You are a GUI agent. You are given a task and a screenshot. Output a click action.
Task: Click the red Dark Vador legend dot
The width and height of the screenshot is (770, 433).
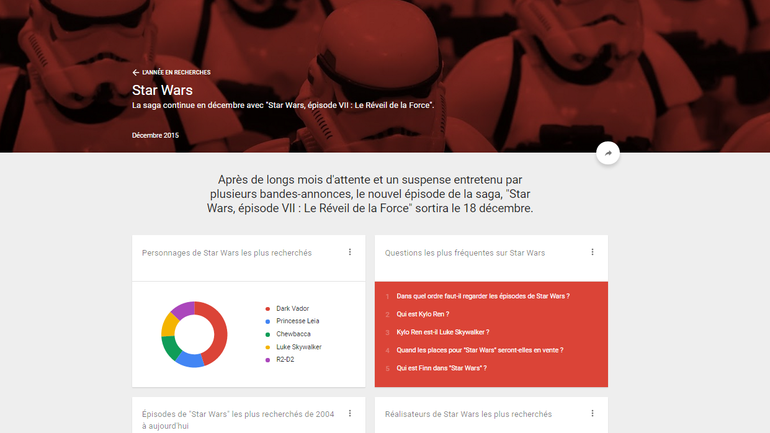point(268,309)
